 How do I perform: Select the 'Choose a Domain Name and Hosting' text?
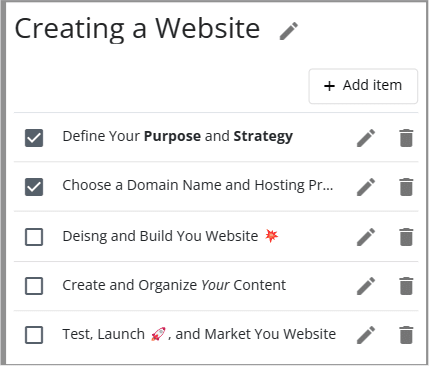[198, 185]
